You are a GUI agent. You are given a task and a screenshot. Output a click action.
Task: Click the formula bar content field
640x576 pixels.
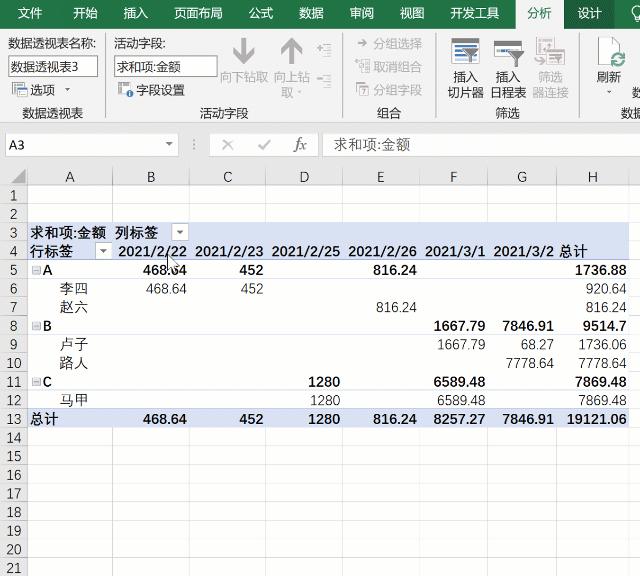click(481, 145)
